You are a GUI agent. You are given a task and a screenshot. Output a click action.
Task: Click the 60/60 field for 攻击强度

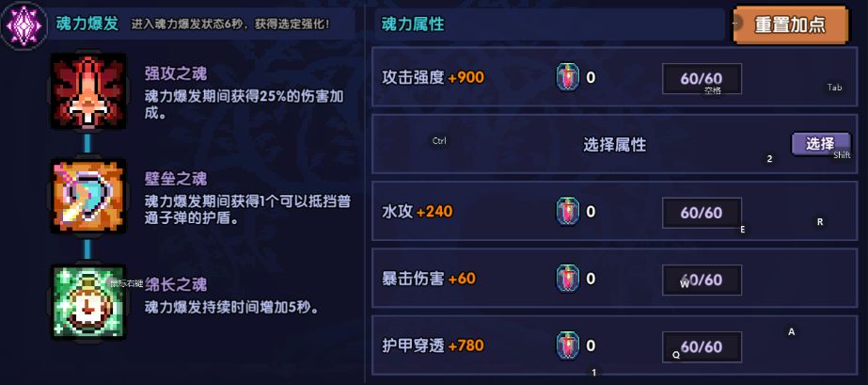coord(702,79)
